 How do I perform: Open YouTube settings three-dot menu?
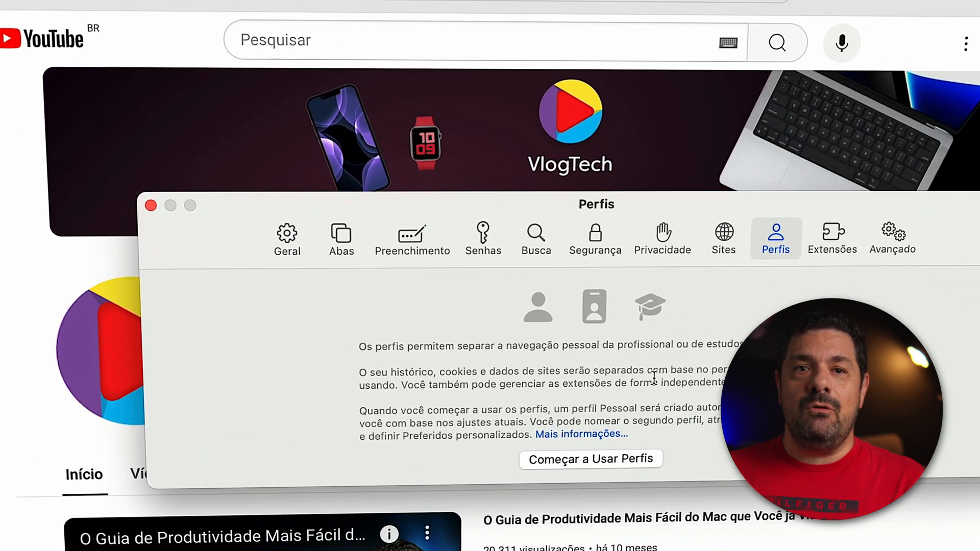click(x=966, y=44)
